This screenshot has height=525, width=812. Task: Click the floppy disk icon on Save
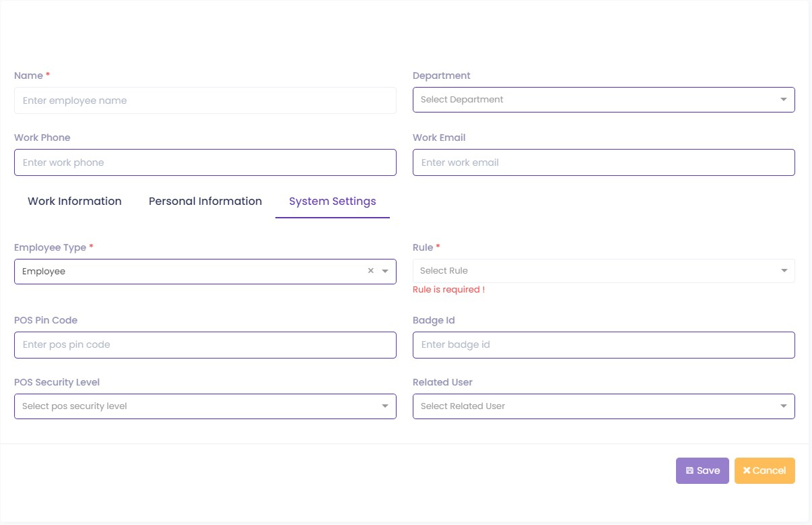(x=689, y=471)
